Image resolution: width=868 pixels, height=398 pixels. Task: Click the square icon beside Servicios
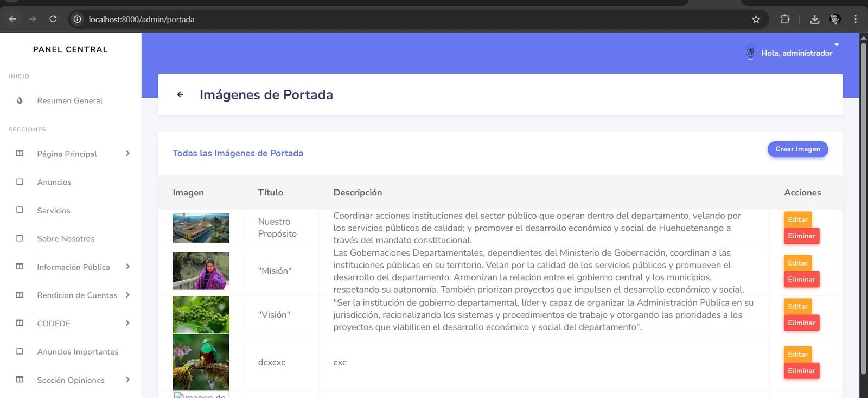tap(20, 210)
